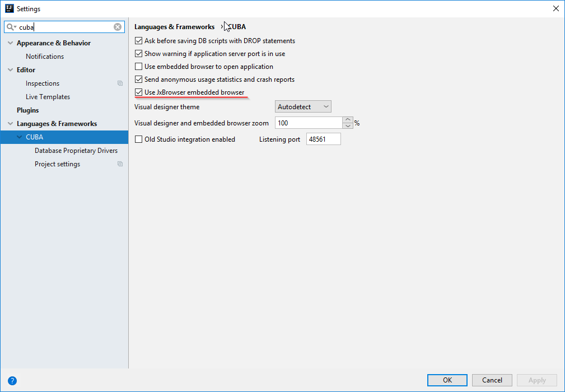Toggle Ask before saving DB scripts checkbox
Viewport: 565px width, 392px height.
(139, 41)
